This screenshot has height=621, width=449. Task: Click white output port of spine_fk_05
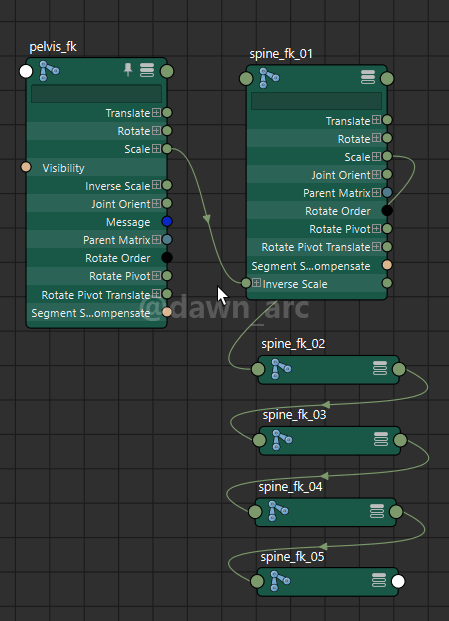(x=398, y=581)
